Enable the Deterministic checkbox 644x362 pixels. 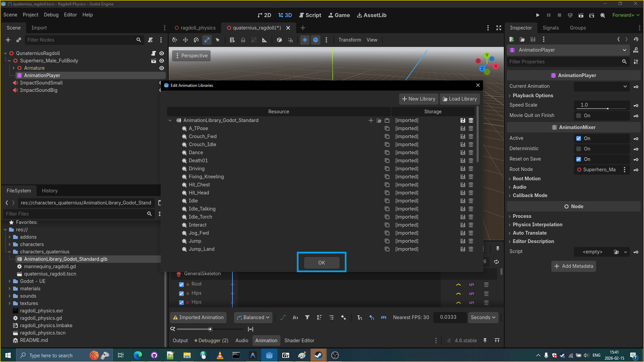579,149
